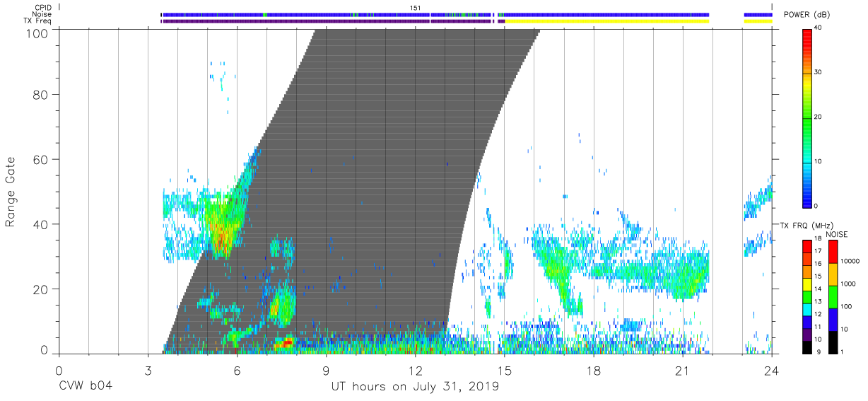Viewport: 868px width, 401px height.
Task: Click y-axis tick label '20'
Action: pos(41,289)
